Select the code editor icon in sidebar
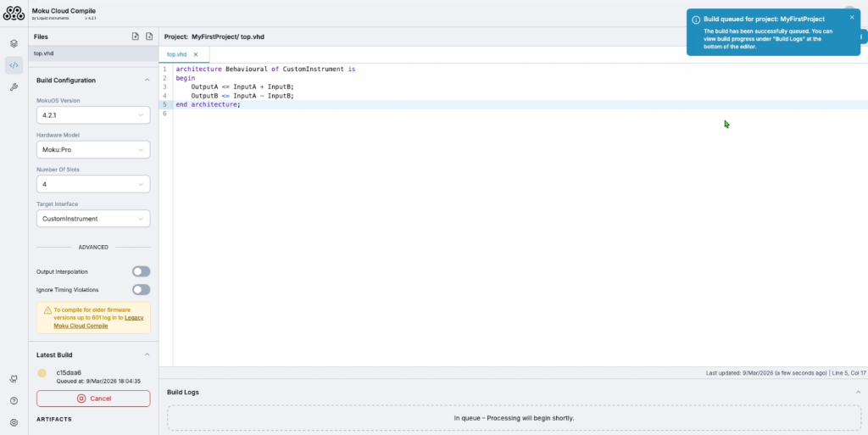Viewport: 868px width, 435px height. (14, 65)
